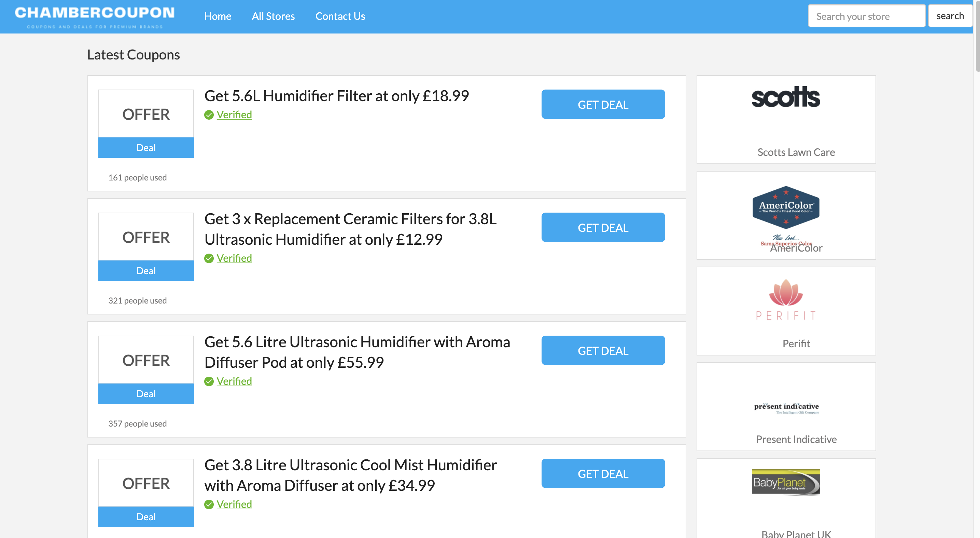This screenshot has width=980, height=538.
Task: Click the blue Deal label under second offer
Action: (146, 271)
